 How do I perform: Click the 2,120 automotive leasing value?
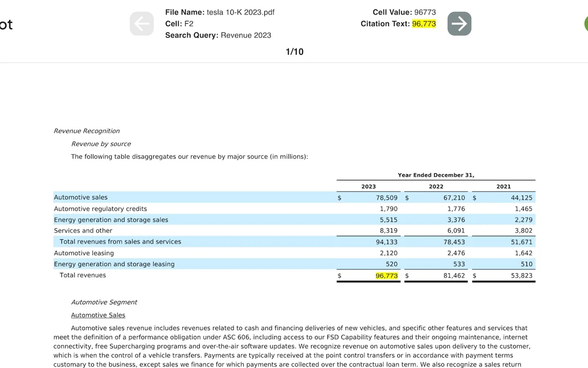click(x=389, y=253)
